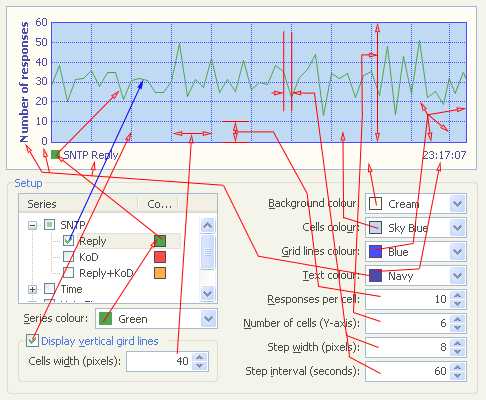Increase Responses per cell with up arrow
The height and width of the screenshot is (400, 486).
coord(458,295)
